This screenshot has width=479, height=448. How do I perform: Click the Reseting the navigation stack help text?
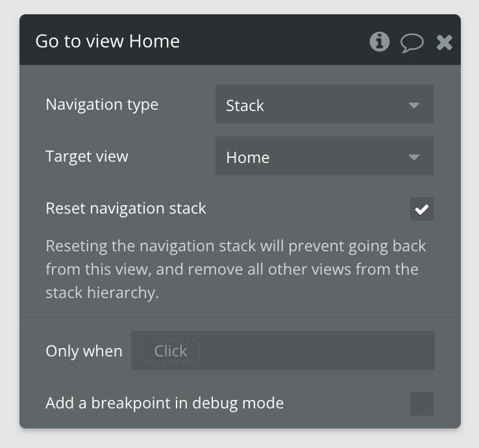[236, 269]
